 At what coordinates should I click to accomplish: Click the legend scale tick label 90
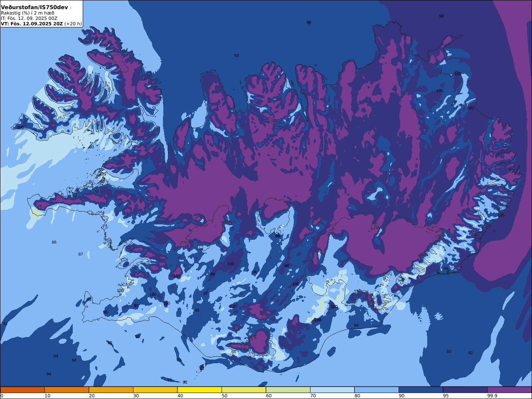[401, 396]
